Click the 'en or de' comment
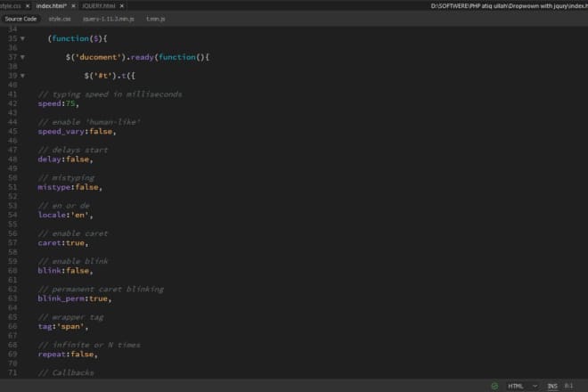Screen dimensions: 588x392 (64, 206)
